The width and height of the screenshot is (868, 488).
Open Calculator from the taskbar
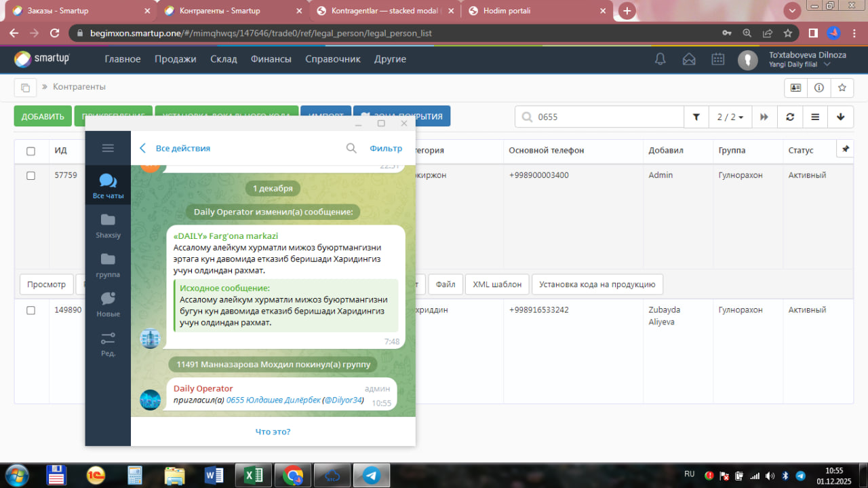(135, 475)
